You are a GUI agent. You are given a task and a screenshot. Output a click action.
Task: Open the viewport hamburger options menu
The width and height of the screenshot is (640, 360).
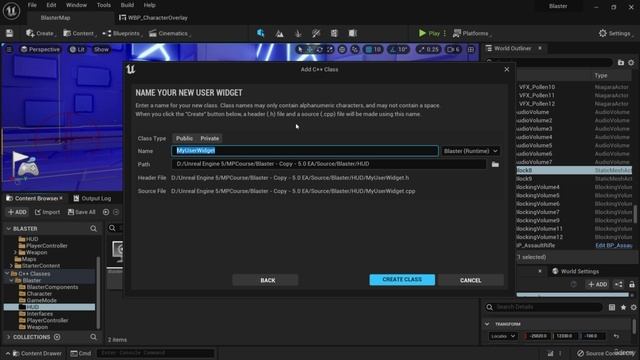click(x=9, y=49)
